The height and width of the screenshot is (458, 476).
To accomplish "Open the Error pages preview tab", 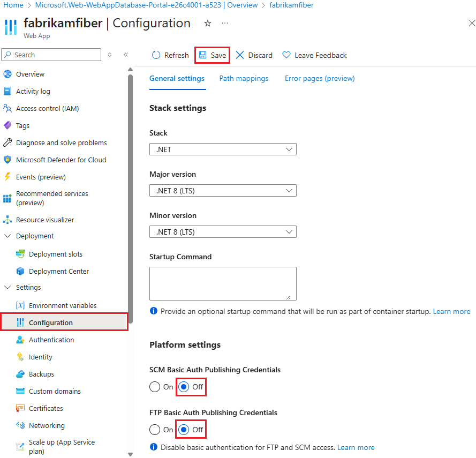I will click(319, 78).
